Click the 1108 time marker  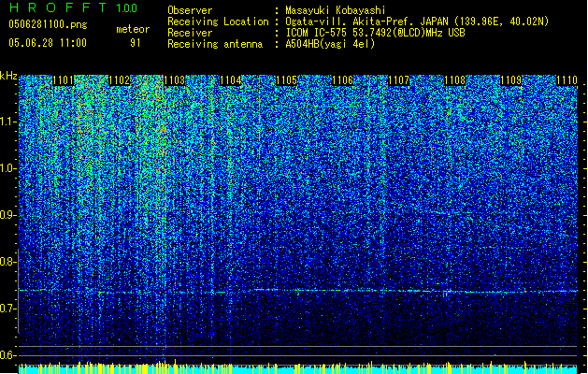click(x=455, y=80)
